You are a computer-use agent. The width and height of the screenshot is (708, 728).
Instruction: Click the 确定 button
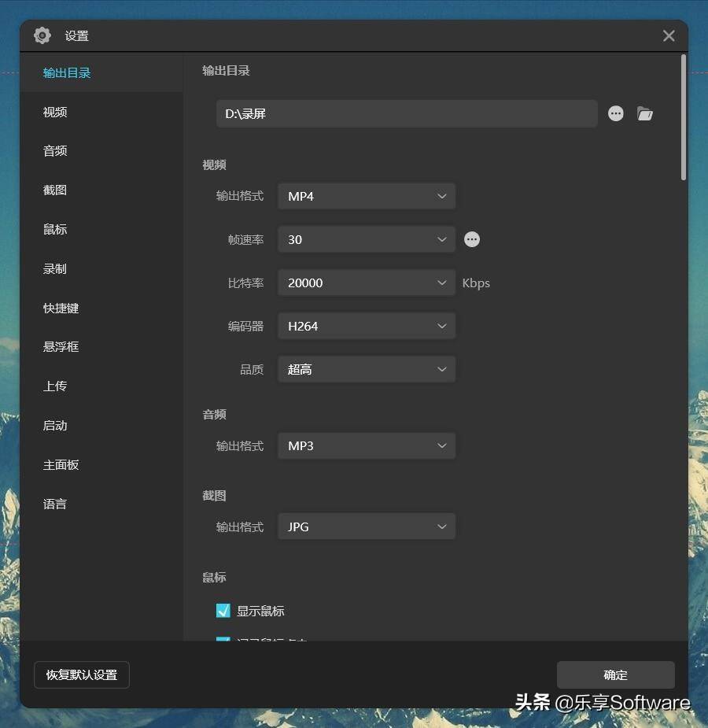coord(616,674)
